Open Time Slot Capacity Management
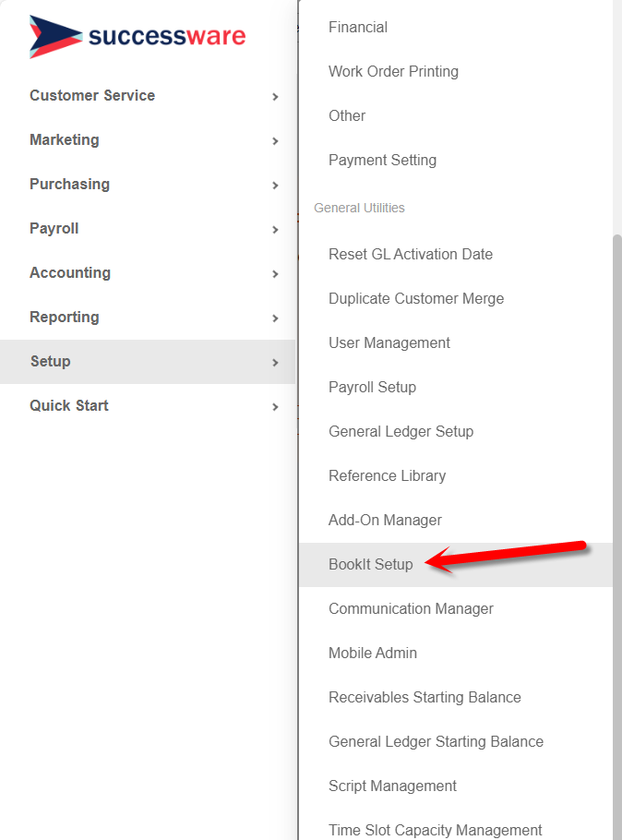The width and height of the screenshot is (622, 840). pos(435,830)
